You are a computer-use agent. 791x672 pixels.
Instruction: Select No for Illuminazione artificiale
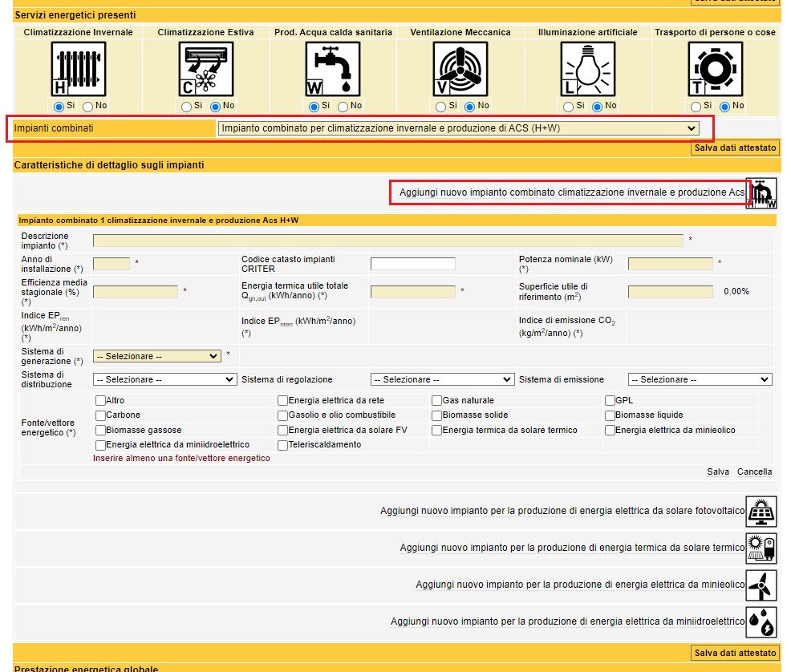[x=598, y=107]
